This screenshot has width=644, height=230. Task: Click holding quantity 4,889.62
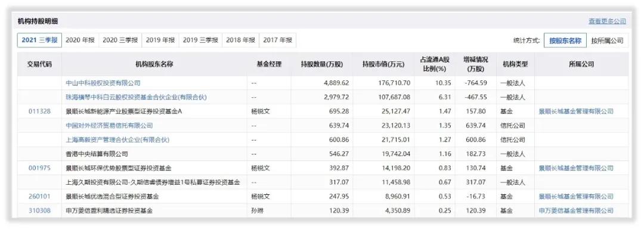tap(336, 83)
